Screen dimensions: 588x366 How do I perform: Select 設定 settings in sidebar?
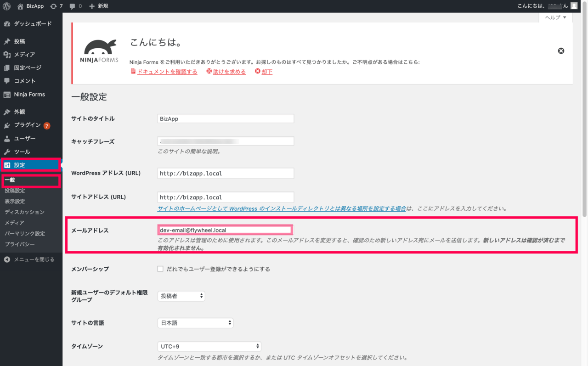(x=31, y=165)
